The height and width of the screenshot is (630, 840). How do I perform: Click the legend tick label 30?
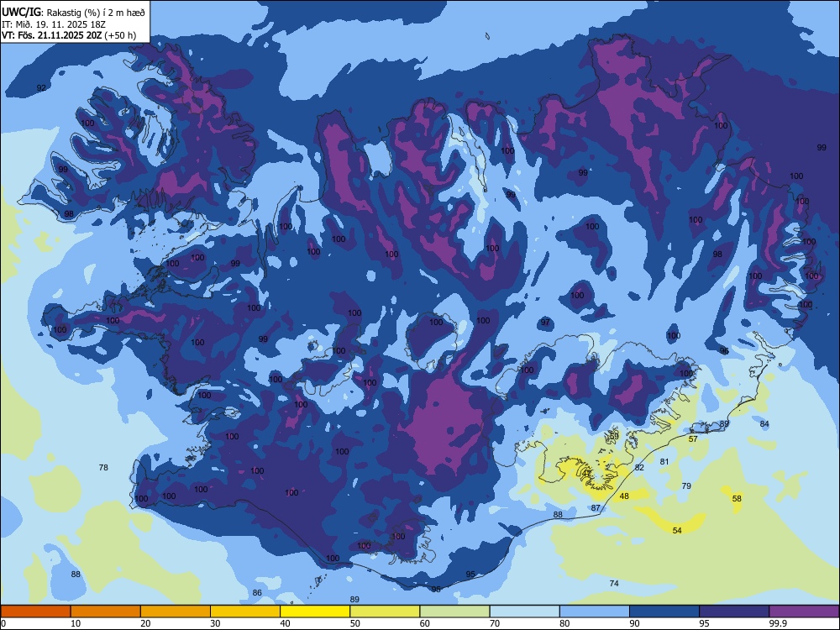pyautogui.click(x=215, y=623)
